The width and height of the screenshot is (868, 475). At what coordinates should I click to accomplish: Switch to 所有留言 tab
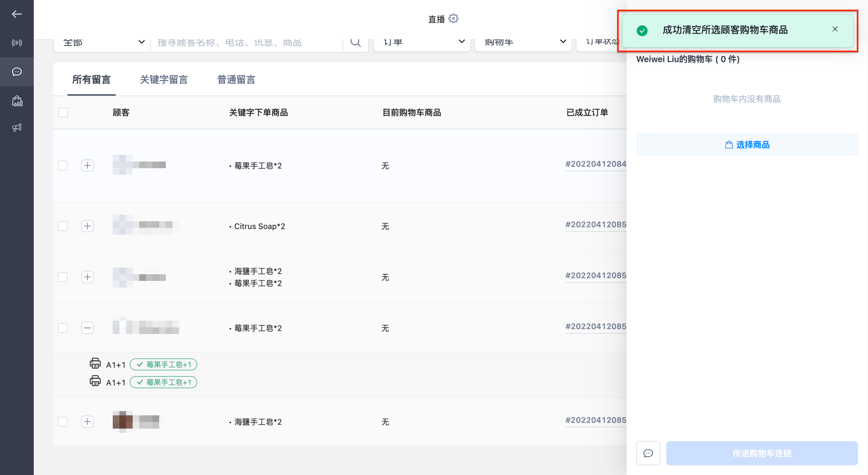91,80
